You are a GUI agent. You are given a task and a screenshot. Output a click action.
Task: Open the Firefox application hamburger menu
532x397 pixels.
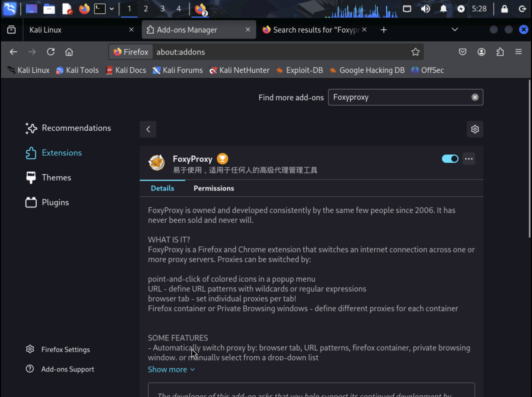(519, 52)
